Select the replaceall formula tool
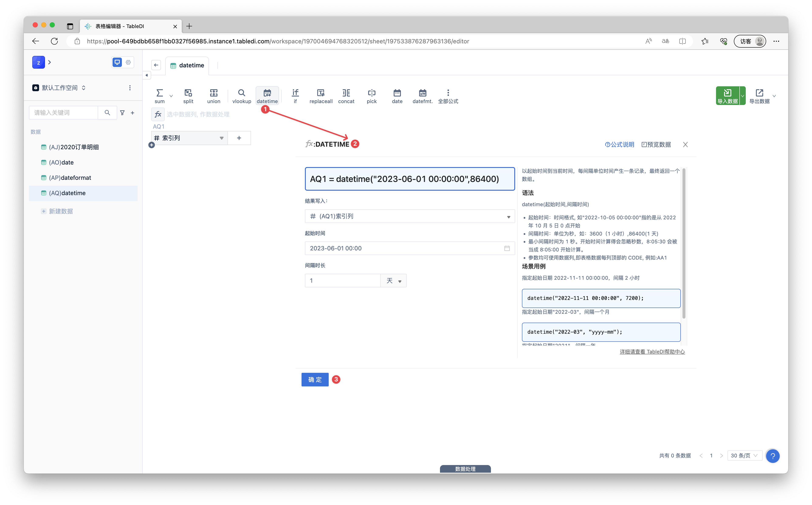Viewport: 812px width, 505px height. (x=321, y=96)
